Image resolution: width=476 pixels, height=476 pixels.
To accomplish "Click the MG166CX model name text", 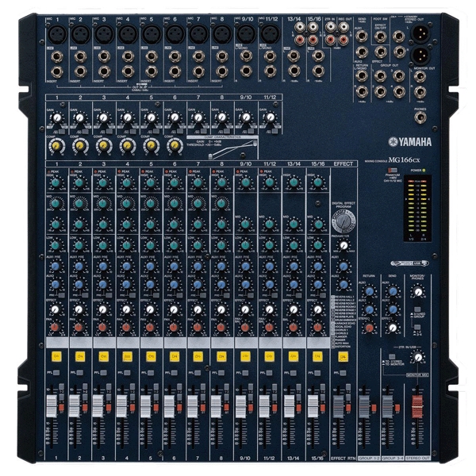I will point(404,159).
